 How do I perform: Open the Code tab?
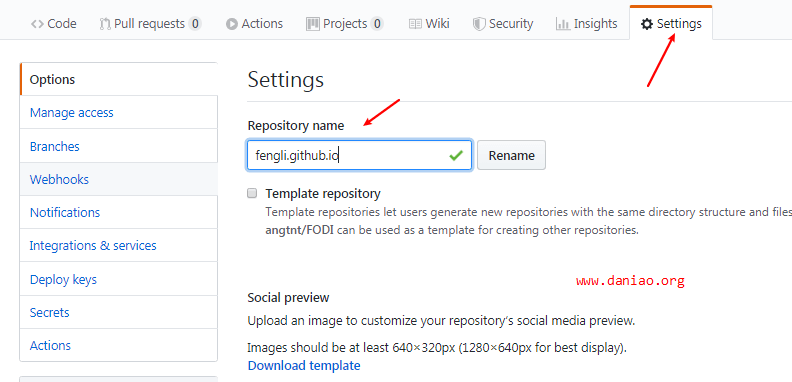pyautogui.click(x=54, y=24)
